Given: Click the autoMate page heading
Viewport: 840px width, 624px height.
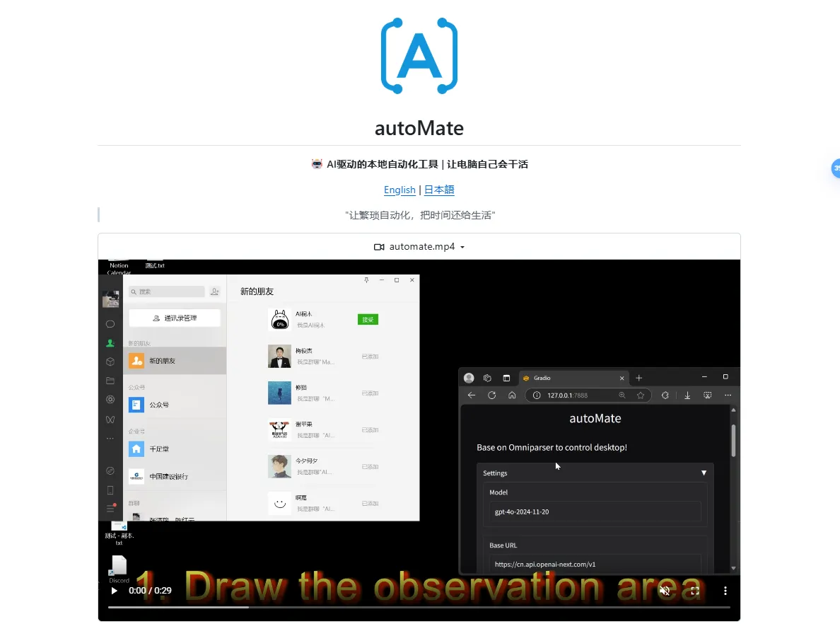Looking at the screenshot, I should (x=419, y=129).
